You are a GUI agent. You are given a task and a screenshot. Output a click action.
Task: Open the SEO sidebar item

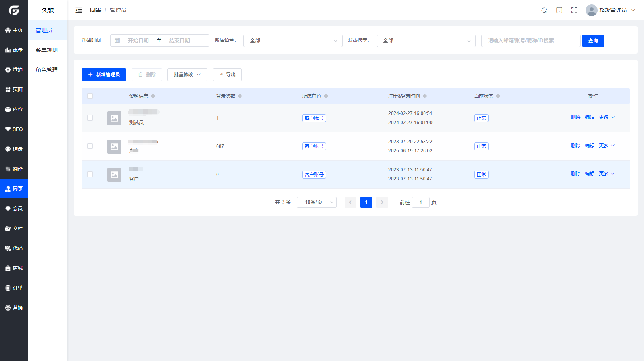click(14, 129)
